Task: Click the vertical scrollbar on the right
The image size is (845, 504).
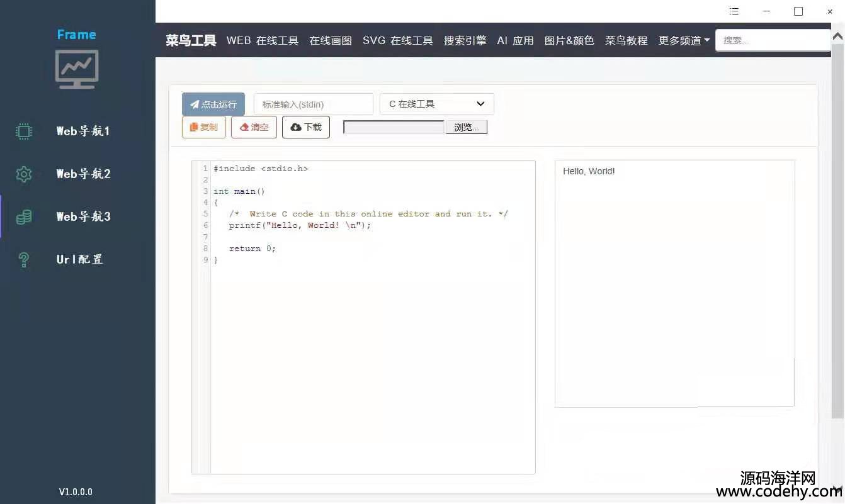Action: coord(837,227)
